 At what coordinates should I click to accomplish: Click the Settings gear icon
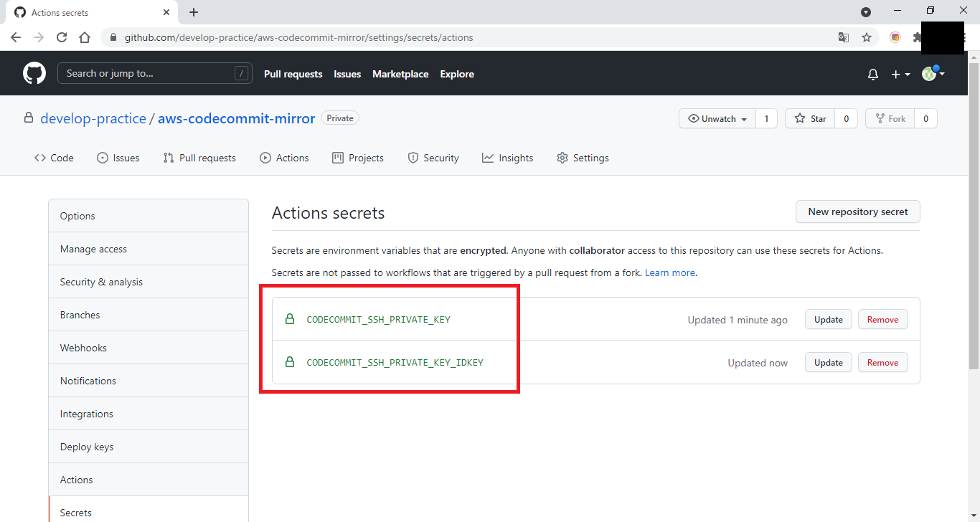(x=562, y=158)
